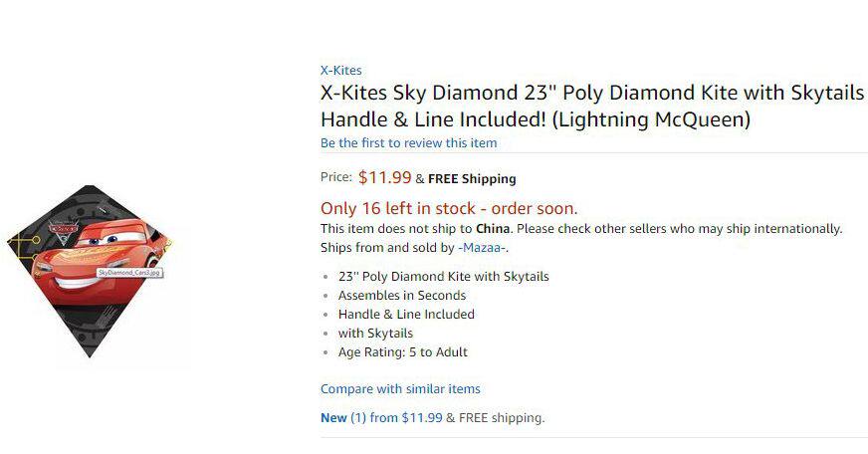Click the bold China destination text
Screen dimensions: 868x454
(494, 229)
